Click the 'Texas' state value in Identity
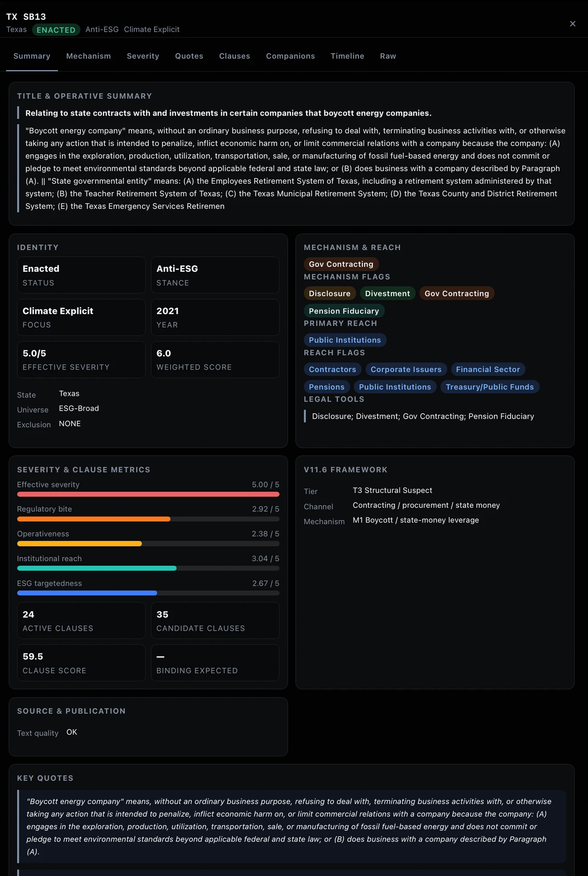This screenshot has width=588, height=876. point(69,393)
